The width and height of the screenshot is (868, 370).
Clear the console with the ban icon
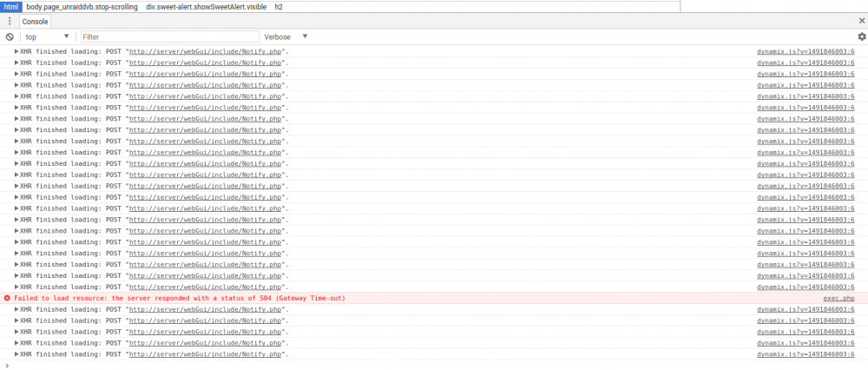click(10, 37)
